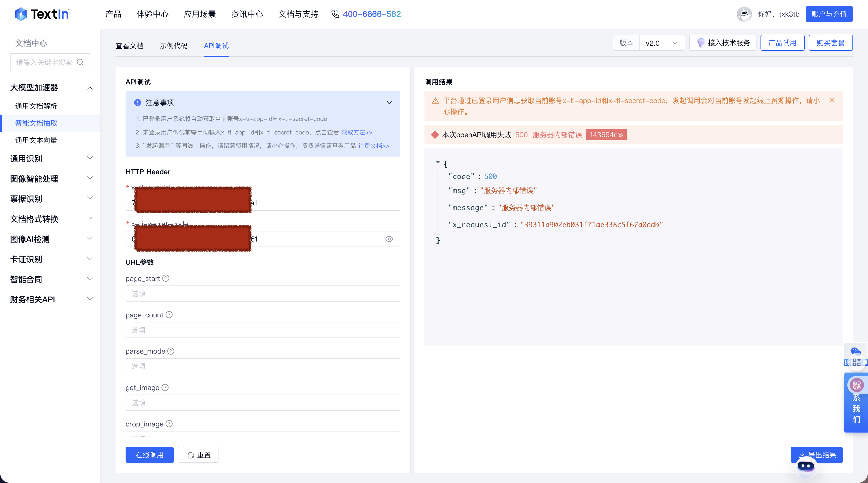This screenshot has width=868, height=483.
Task: Click the help icon next to page_start
Action: [x=166, y=278]
